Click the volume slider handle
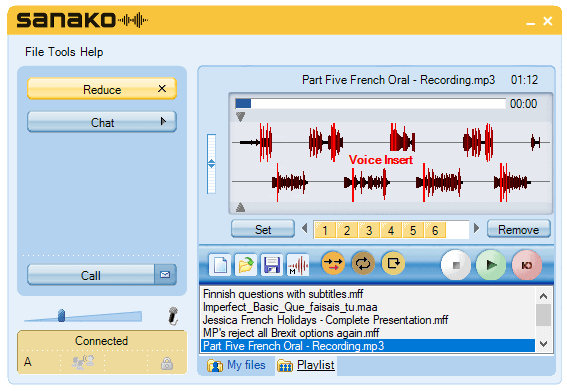Viewport: 567px width, 391px height. click(x=61, y=315)
